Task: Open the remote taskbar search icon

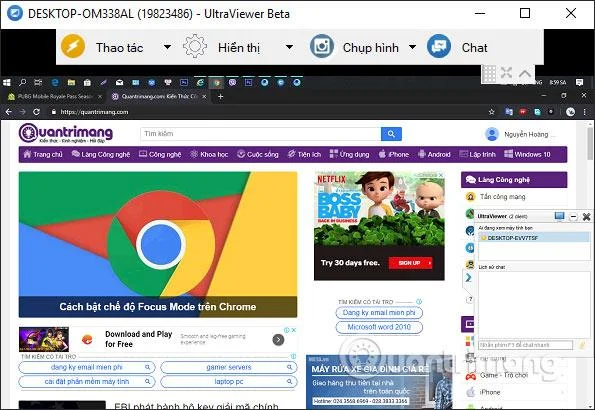Action: (x=23, y=82)
